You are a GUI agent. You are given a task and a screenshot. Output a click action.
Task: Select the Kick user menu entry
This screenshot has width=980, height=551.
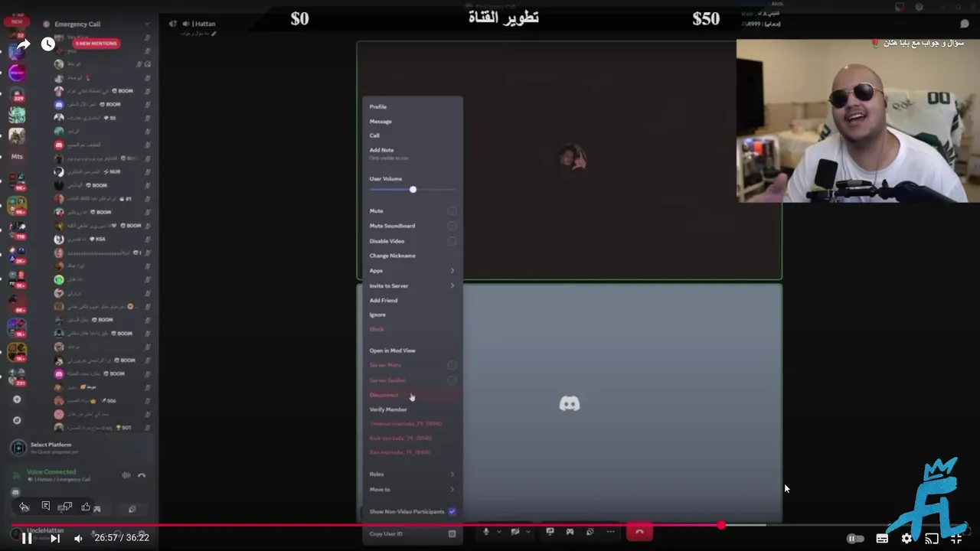coord(412,439)
